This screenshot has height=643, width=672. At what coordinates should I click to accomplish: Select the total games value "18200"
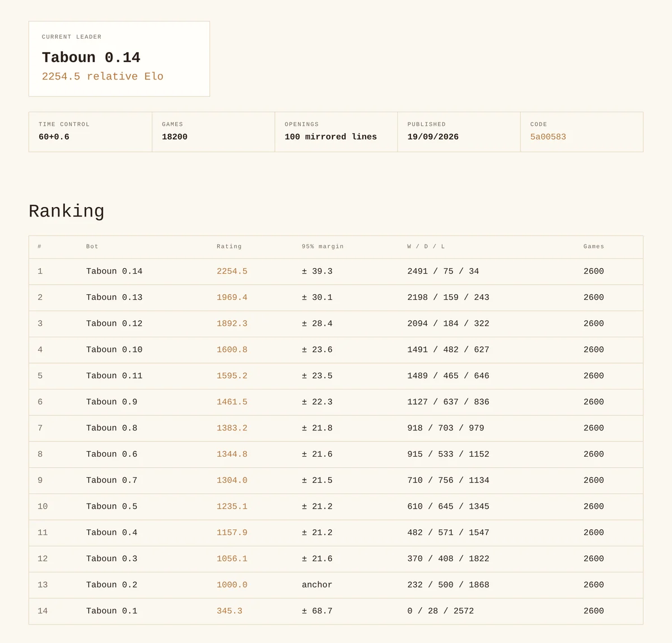coord(175,137)
